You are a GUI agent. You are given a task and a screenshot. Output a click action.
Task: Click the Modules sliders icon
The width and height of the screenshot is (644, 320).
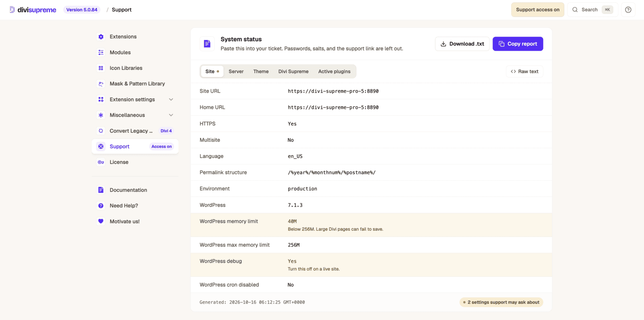101,52
